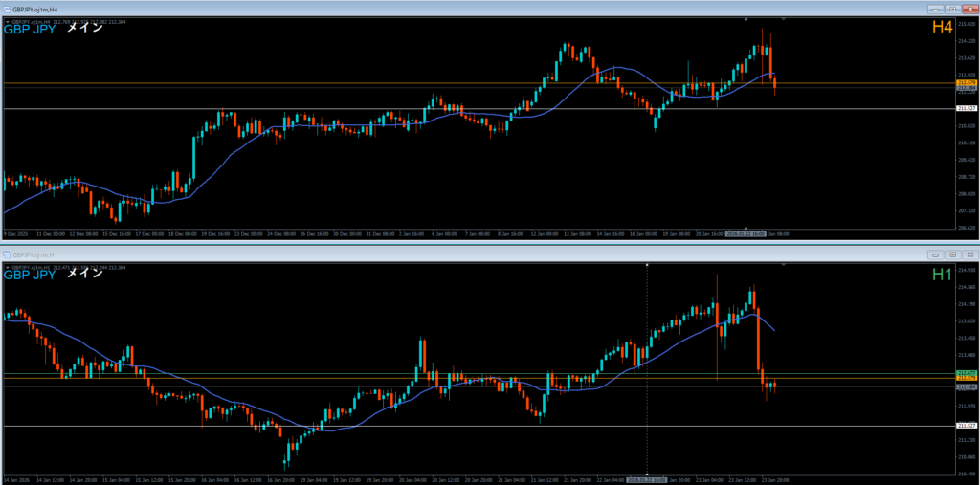Click the orange H4 timeframe label
Screen dimensions: 980x485
click(942, 29)
